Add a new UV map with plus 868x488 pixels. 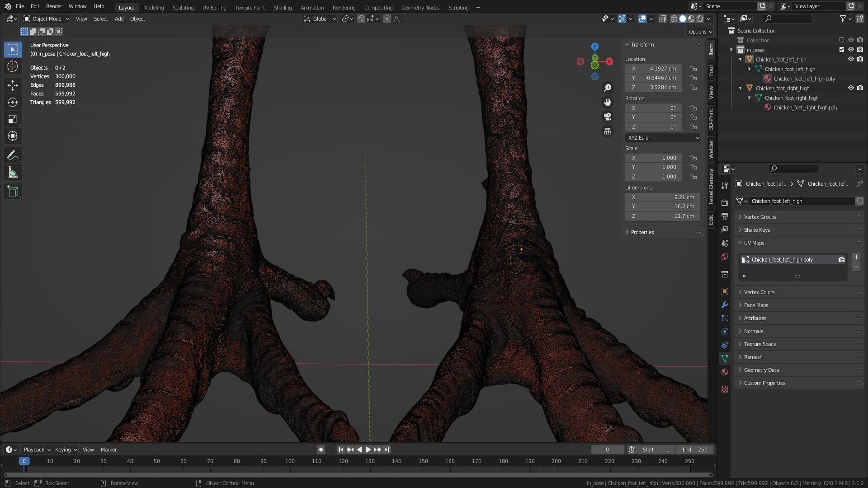(856, 257)
